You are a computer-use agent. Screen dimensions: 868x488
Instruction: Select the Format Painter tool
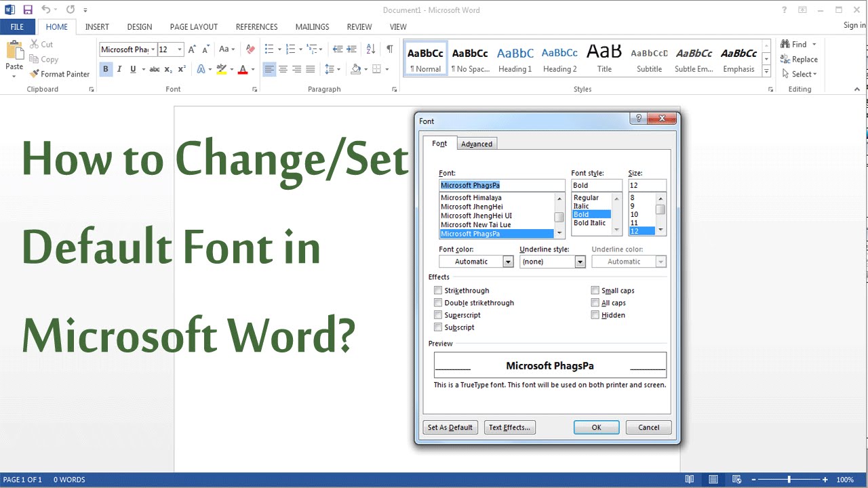(60, 74)
